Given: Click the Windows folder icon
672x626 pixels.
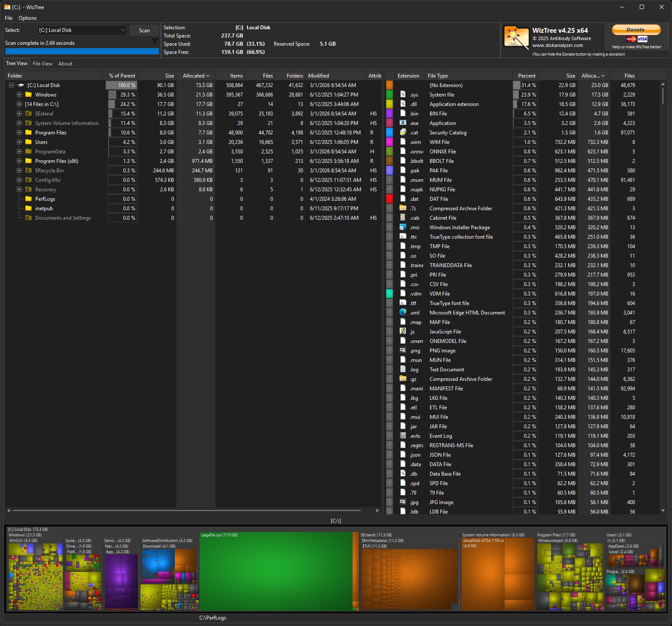Looking at the screenshot, I should 29,94.
